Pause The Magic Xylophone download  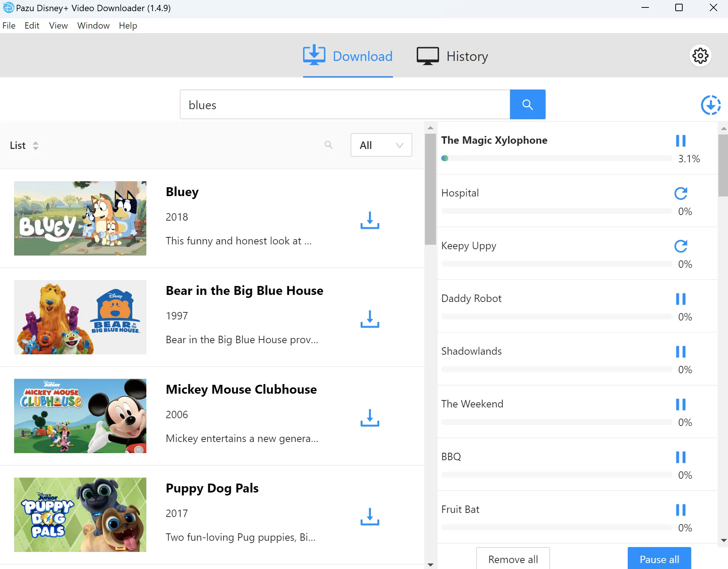tap(680, 141)
